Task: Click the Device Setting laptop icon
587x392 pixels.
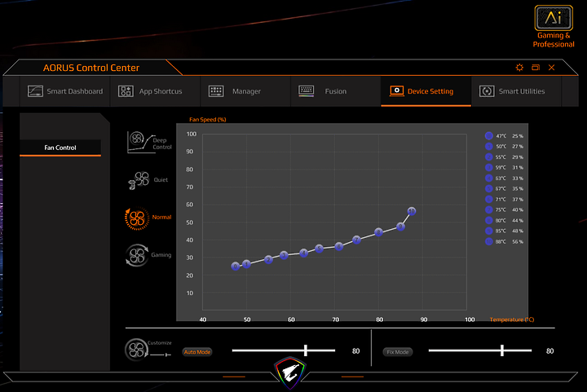Action: click(397, 91)
